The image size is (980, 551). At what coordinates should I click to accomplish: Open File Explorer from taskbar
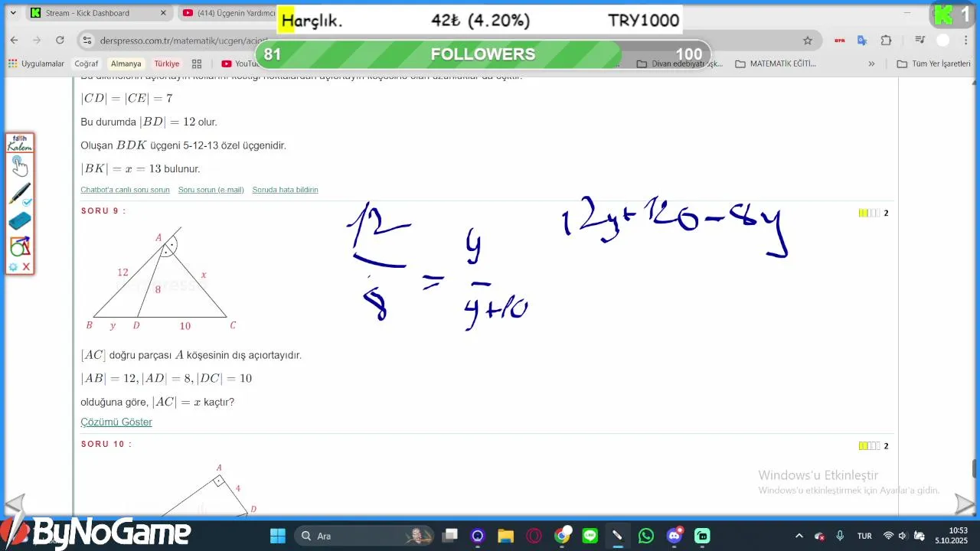505,536
